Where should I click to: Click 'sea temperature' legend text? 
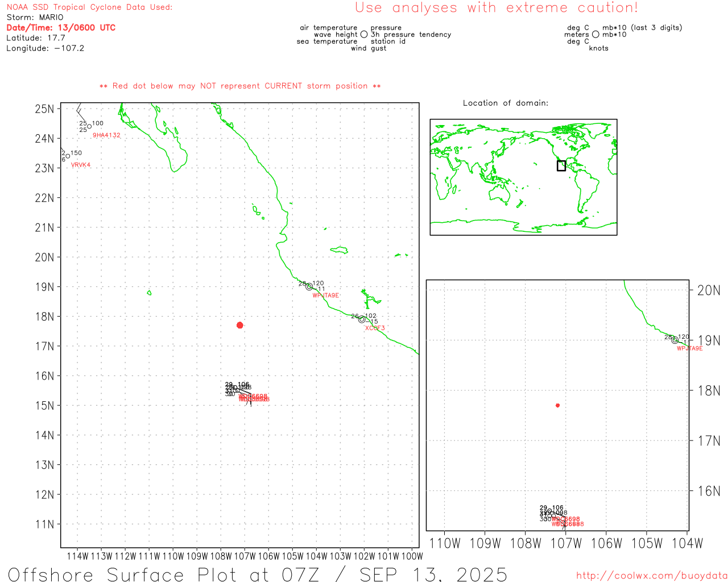coord(327,41)
